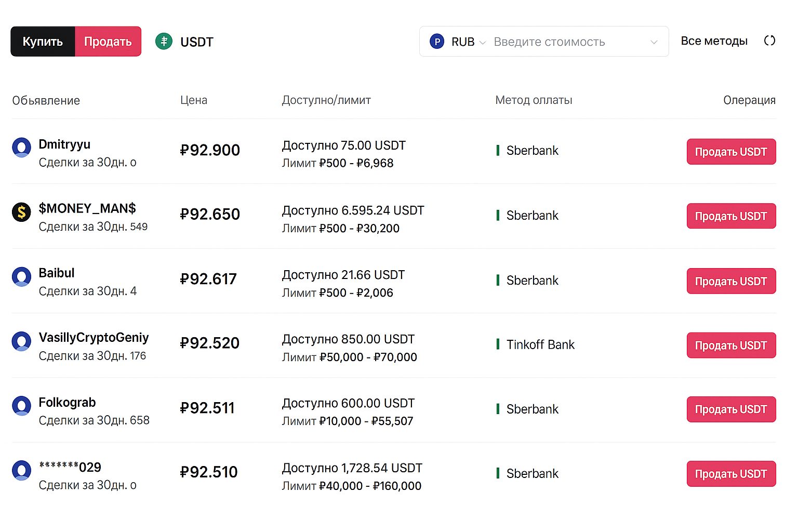
Task: Open the Все методы payment filter
Action: pos(714,41)
